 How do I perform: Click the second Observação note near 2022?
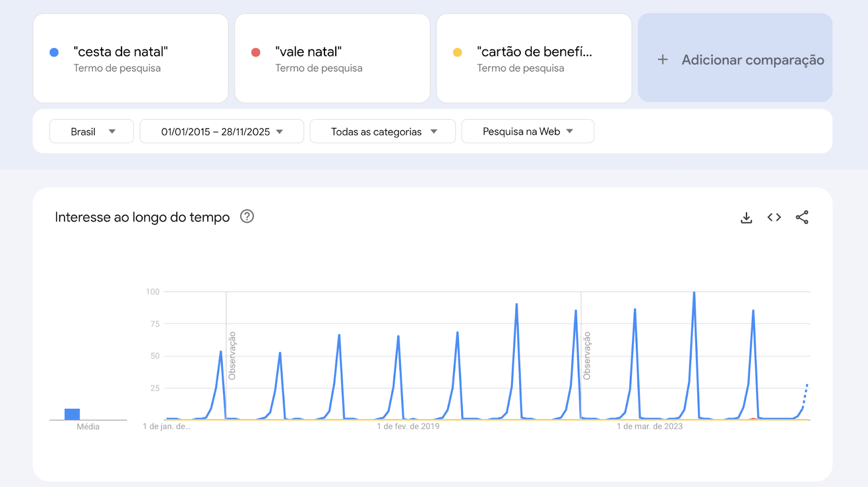pos(586,356)
